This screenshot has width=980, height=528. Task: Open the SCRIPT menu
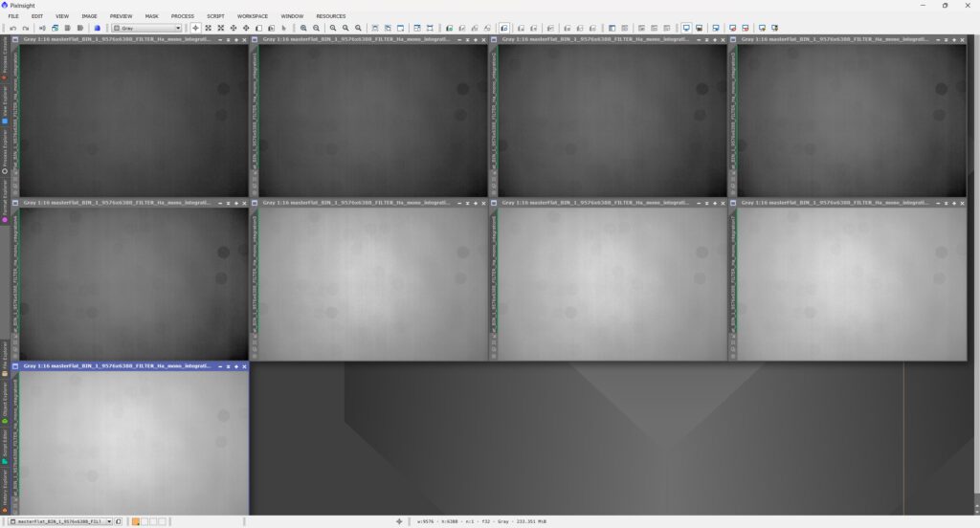coord(215,16)
